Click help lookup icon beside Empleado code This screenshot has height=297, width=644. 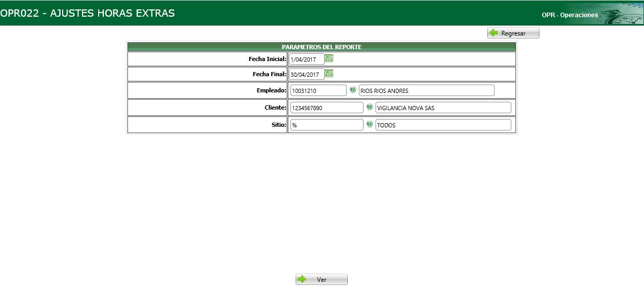(353, 90)
